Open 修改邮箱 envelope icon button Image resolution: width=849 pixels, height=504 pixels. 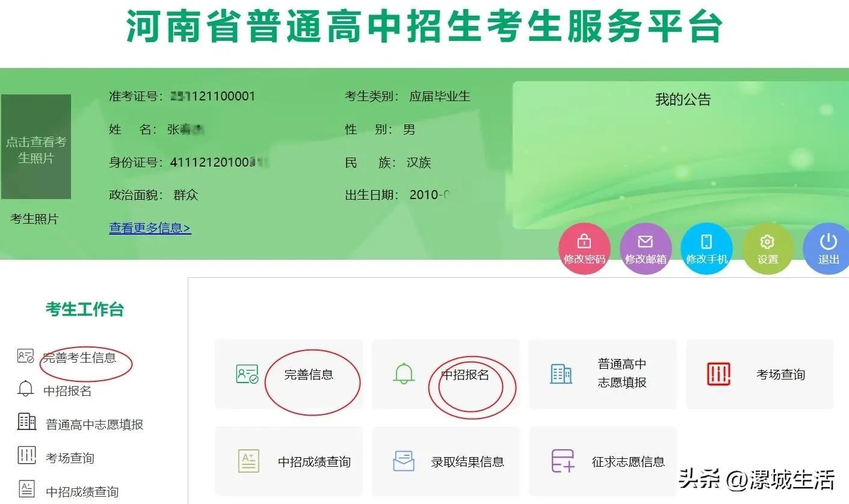tap(645, 248)
